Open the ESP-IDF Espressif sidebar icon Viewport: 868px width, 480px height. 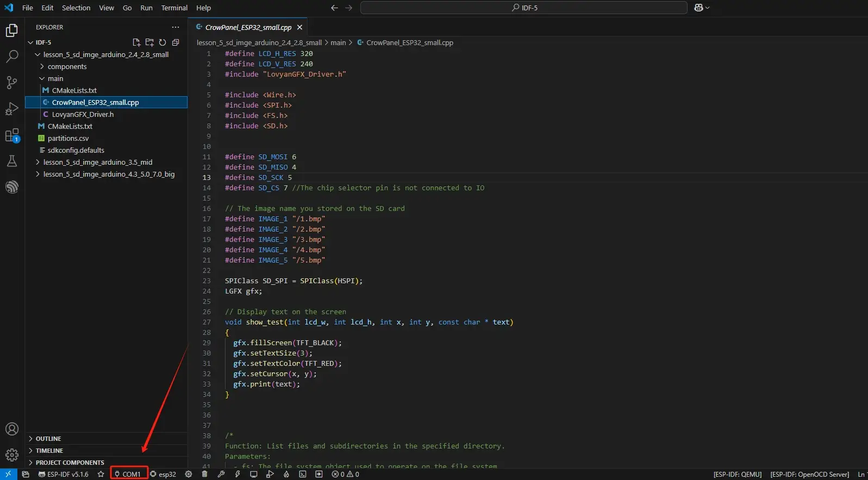pyautogui.click(x=11, y=188)
